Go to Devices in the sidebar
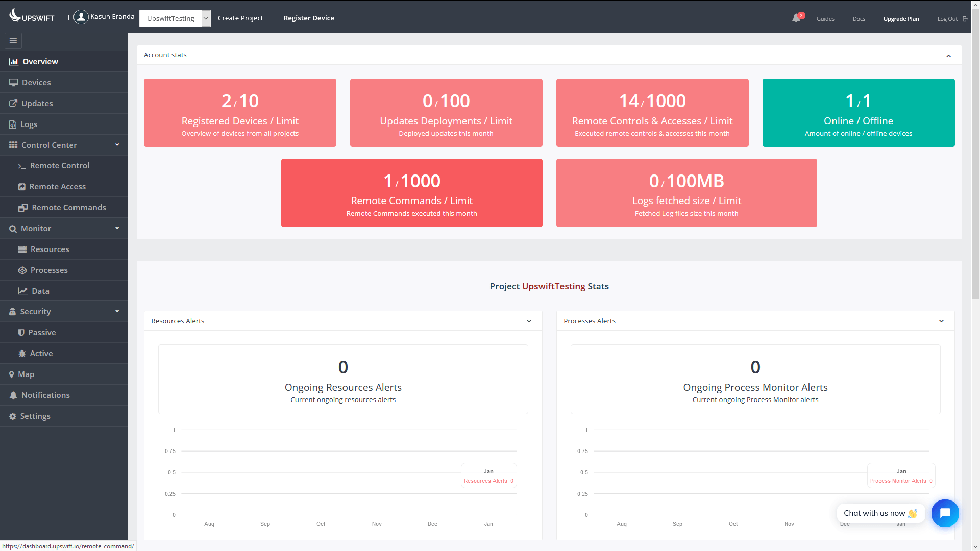This screenshot has height=551, width=980. [64, 83]
